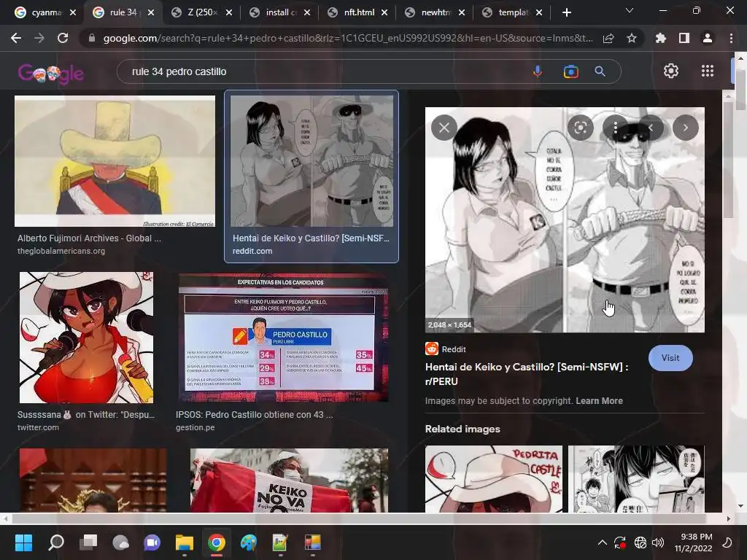The height and width of the screenshot is (560, 747).
Task: Open the KEIKO NO VA flag photo
Action: (x=289, y=480)
